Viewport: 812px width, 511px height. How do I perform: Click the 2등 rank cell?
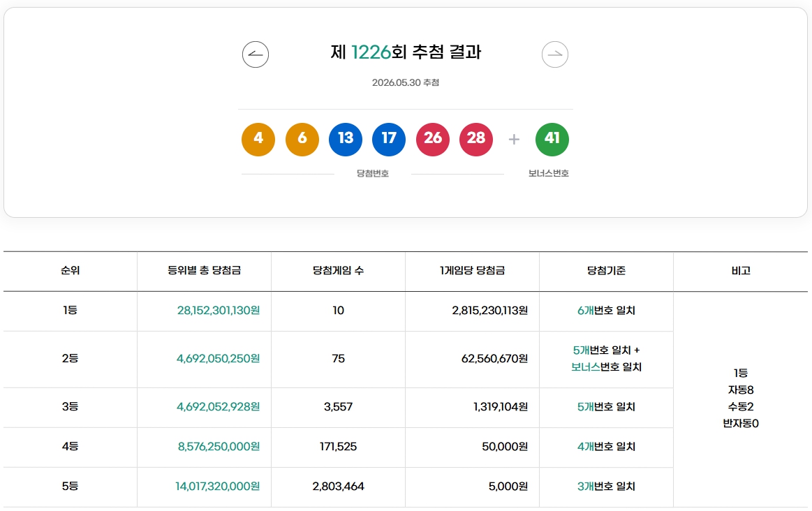[x=71, y=358]
